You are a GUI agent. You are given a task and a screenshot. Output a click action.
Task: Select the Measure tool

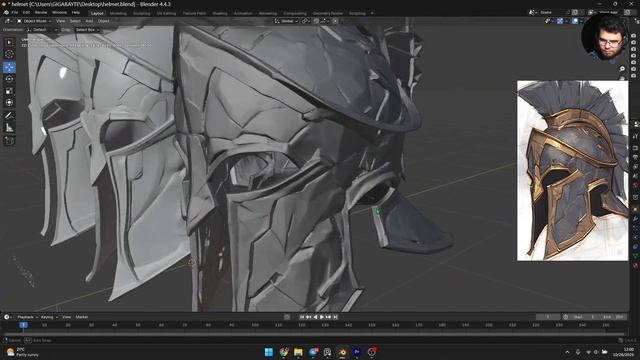[9, 128]
